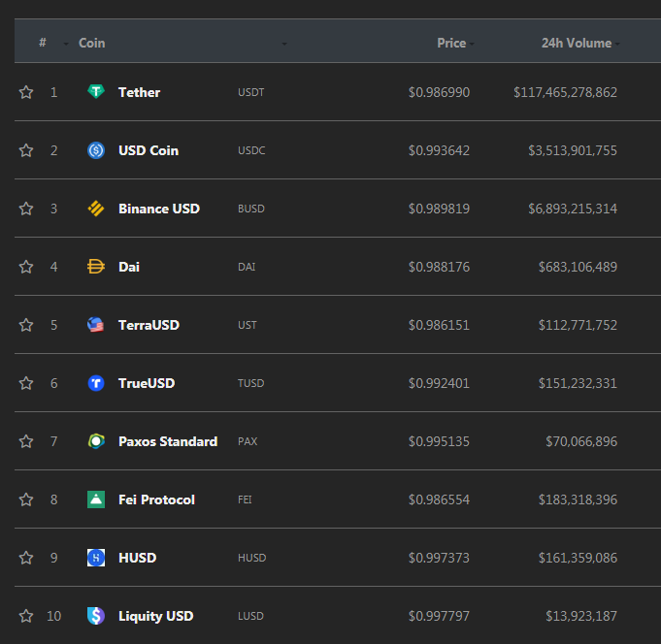
Task: Star HUSD as a favorite
Action: coord(26,558)
